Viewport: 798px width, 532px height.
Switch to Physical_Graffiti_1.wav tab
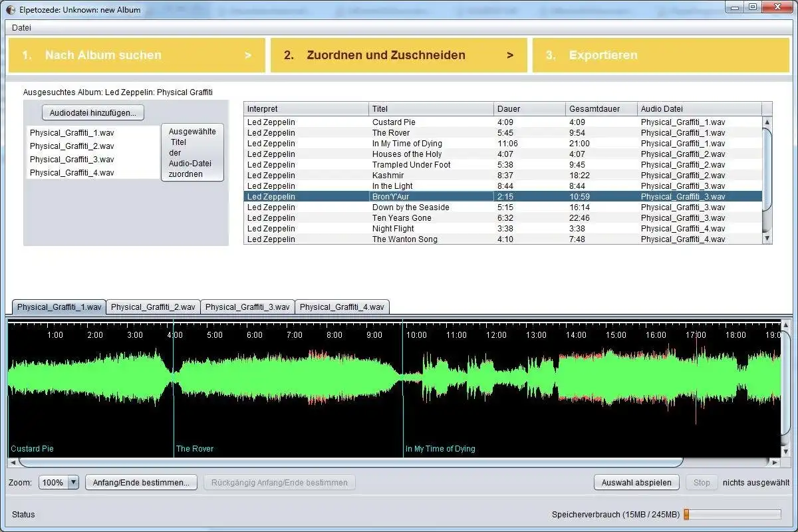tap(59, 307)
